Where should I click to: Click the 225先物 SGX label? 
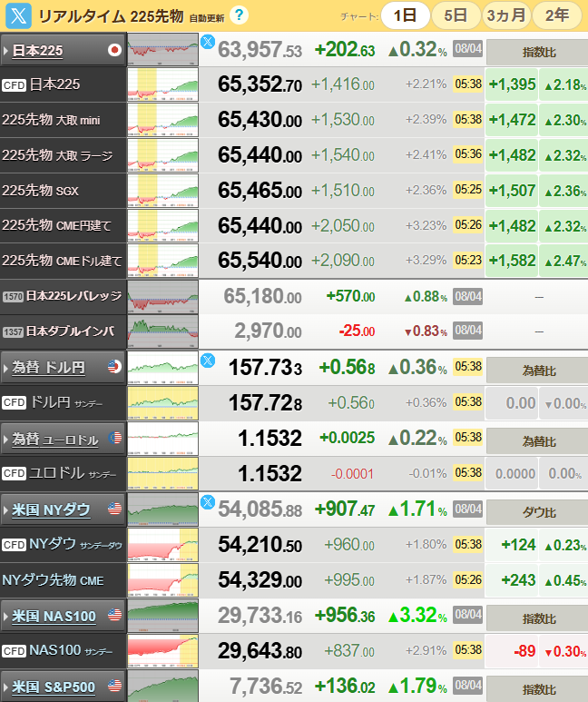click(40, 191)
